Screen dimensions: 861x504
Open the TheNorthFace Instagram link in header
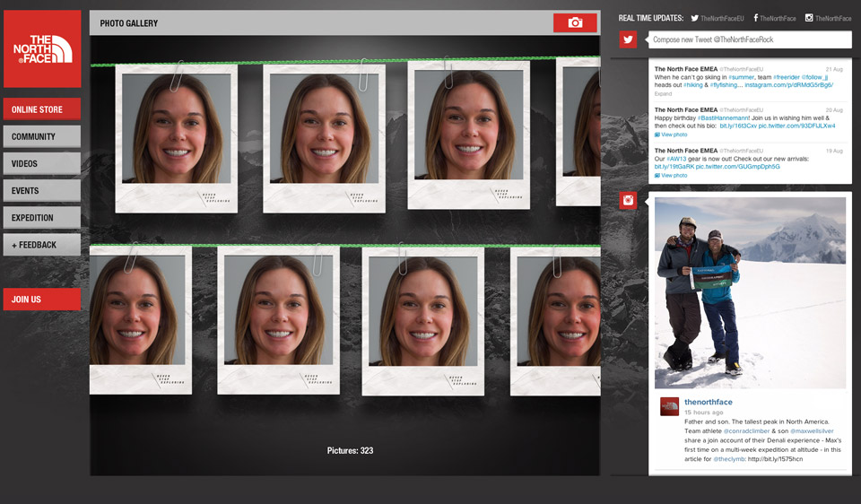coord(833,19)
